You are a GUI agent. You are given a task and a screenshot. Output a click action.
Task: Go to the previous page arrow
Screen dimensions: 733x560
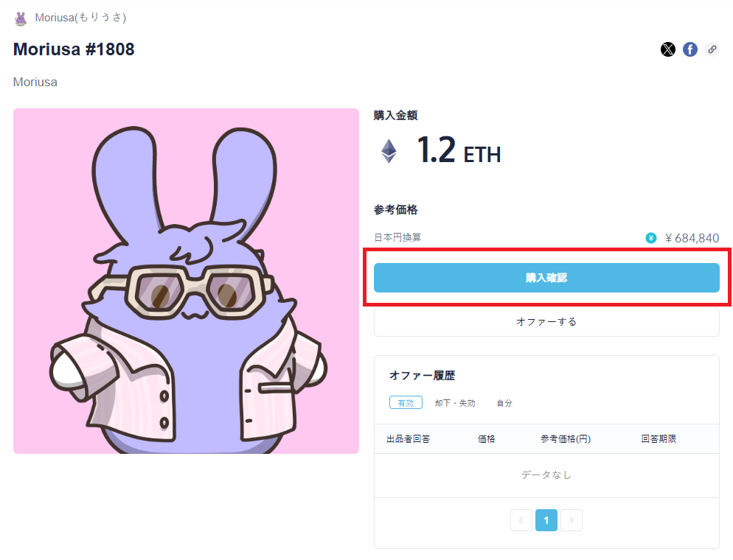(x=521, y=520)
